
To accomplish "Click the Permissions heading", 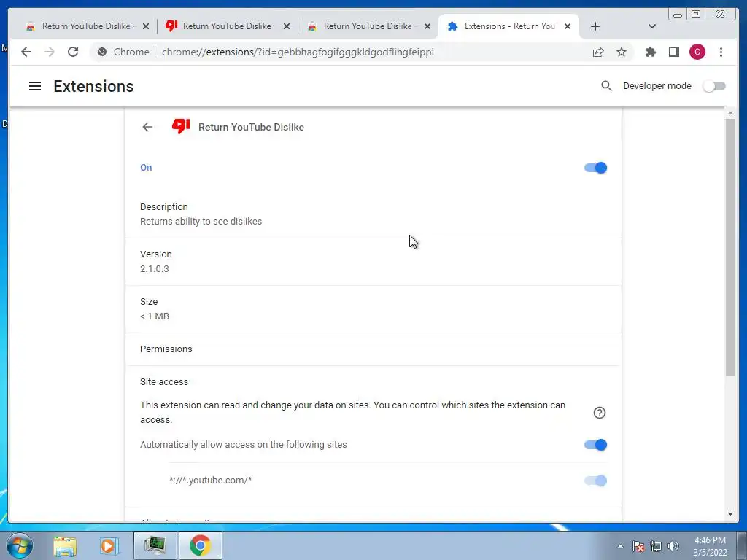I will [166, 349].
